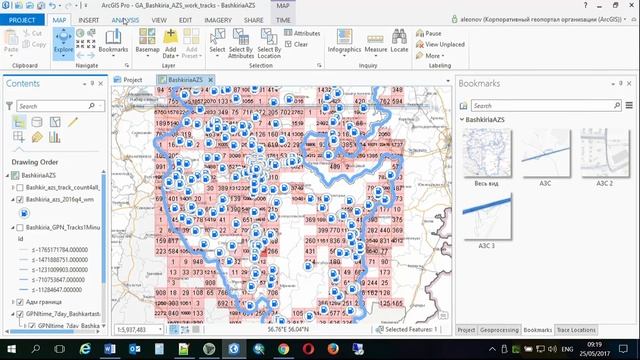The height and width of the screenshot is (360, 640).
Task: Open the Attributes pane
Action: [302, 33]
